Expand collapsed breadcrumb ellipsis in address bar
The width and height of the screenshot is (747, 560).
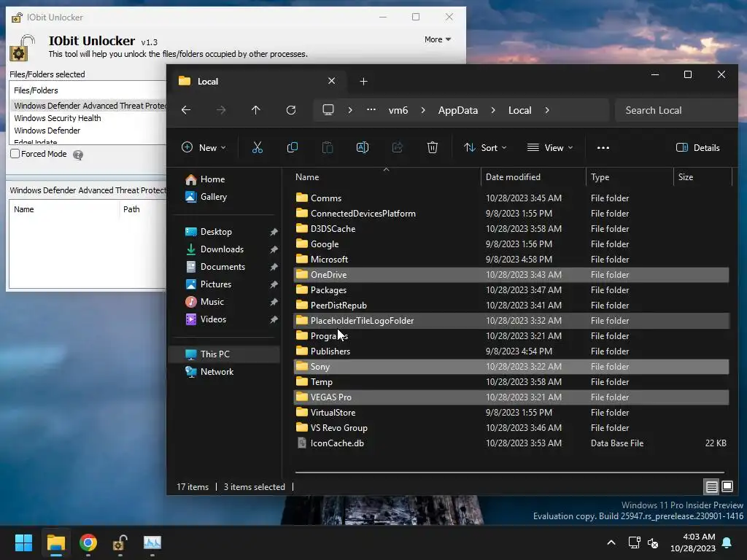pos(371,110)
